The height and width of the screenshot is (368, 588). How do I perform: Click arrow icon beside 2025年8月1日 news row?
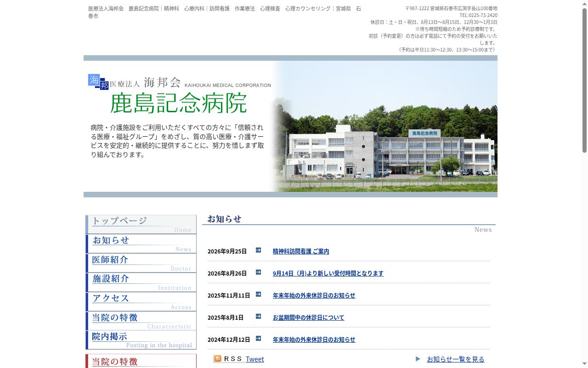(x=258, y=316)
